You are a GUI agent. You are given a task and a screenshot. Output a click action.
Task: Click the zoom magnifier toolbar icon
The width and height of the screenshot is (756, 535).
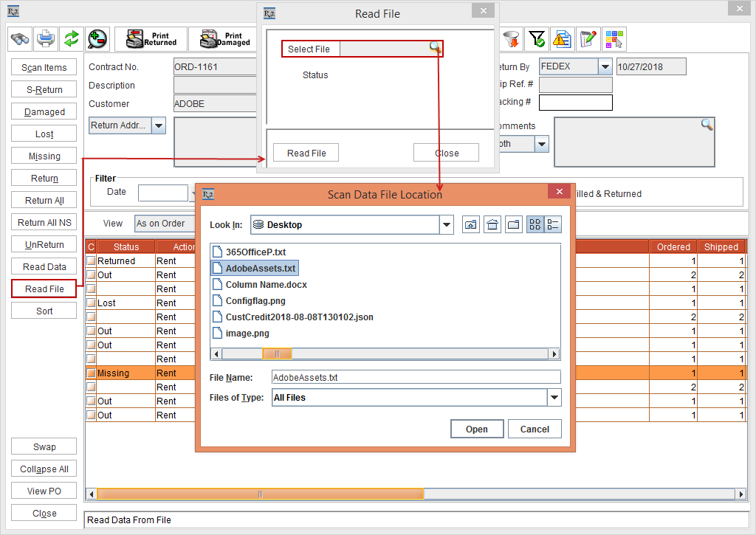click(97, 38)
